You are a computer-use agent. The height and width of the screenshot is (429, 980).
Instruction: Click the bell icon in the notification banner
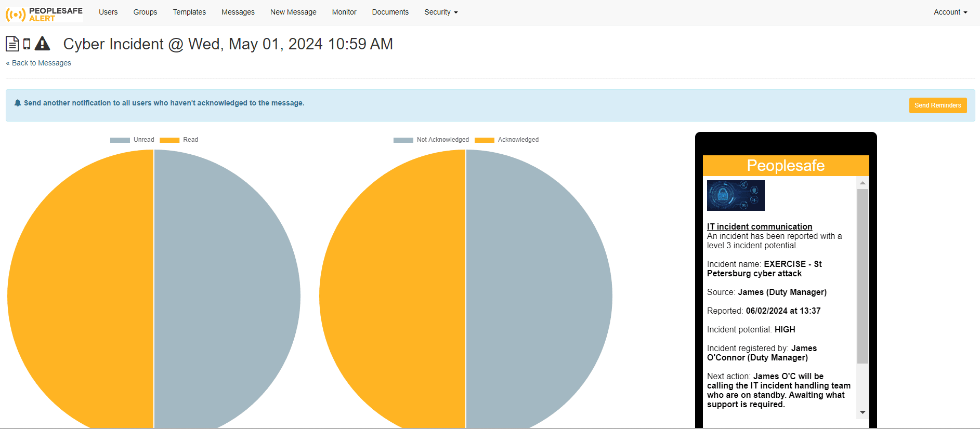[x=18, y=103]
